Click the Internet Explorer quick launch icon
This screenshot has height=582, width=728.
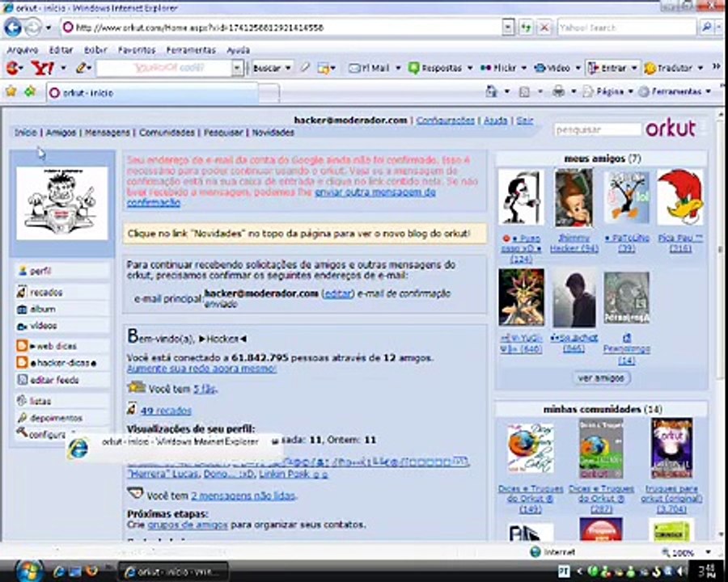(x=59, y=571)
